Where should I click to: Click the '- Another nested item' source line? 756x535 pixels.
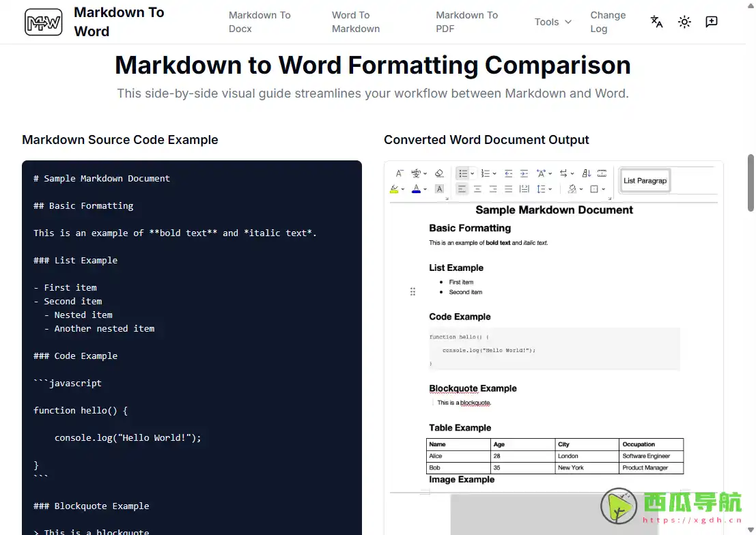99,329
